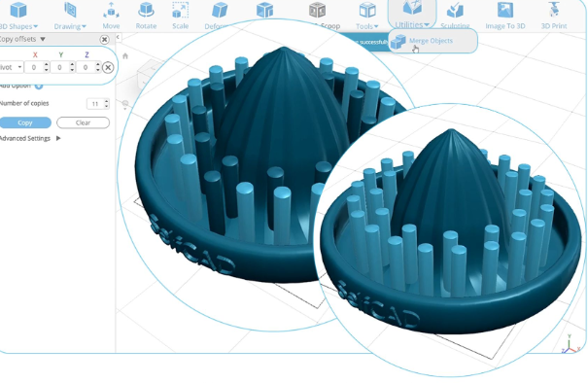Open the 3D Print tool
This screenshot has height=383, width=588.
point(554,16)
